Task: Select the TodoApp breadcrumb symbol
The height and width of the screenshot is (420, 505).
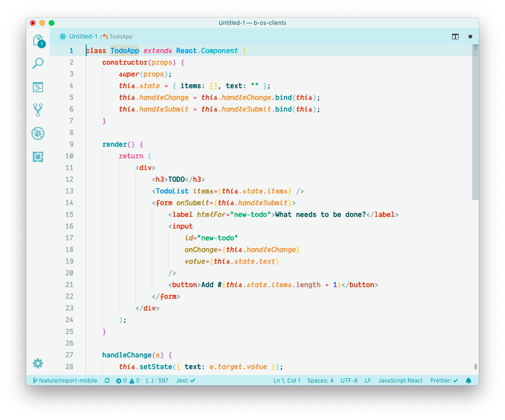Action: [x=120, y=37]
